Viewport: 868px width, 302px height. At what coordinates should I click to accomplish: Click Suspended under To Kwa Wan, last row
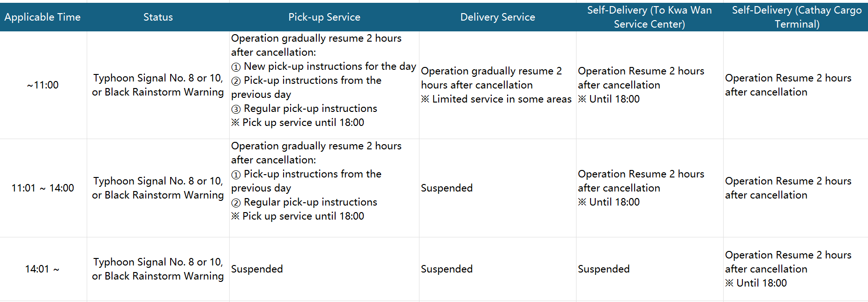pos(604,269)
